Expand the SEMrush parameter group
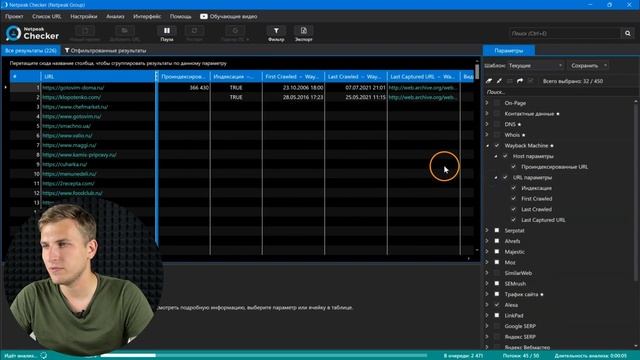 click(x=487, y=283)
